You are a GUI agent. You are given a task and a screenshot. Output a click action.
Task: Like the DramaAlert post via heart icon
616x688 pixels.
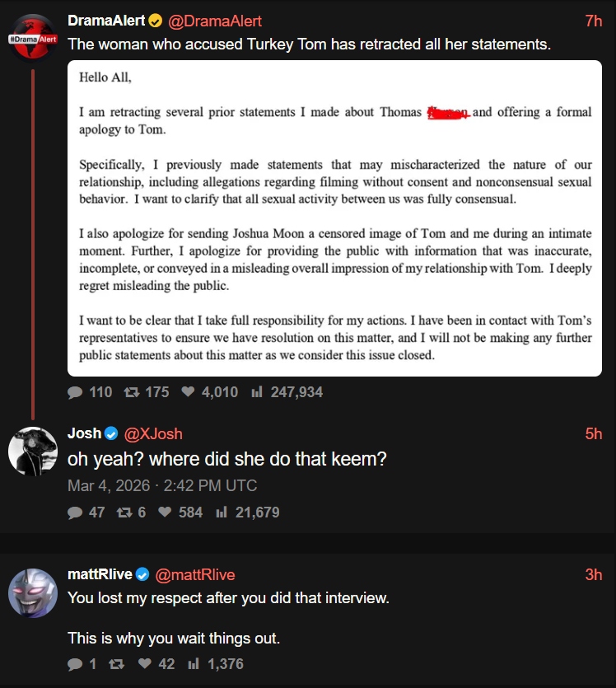point(187,392)
